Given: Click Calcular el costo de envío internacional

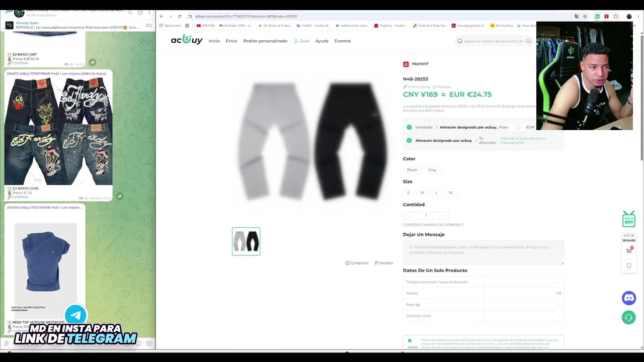Looking at the screenshot, I should pos(522,140).
